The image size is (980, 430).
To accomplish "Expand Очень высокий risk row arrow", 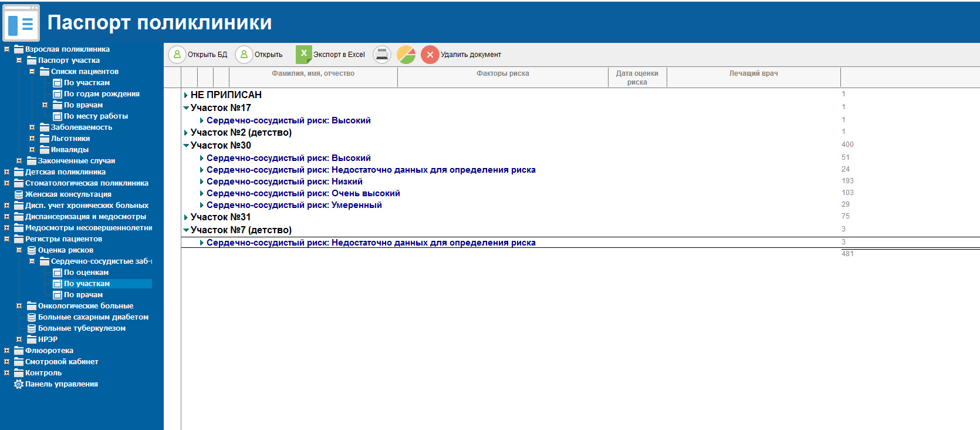I will point(202,193).
